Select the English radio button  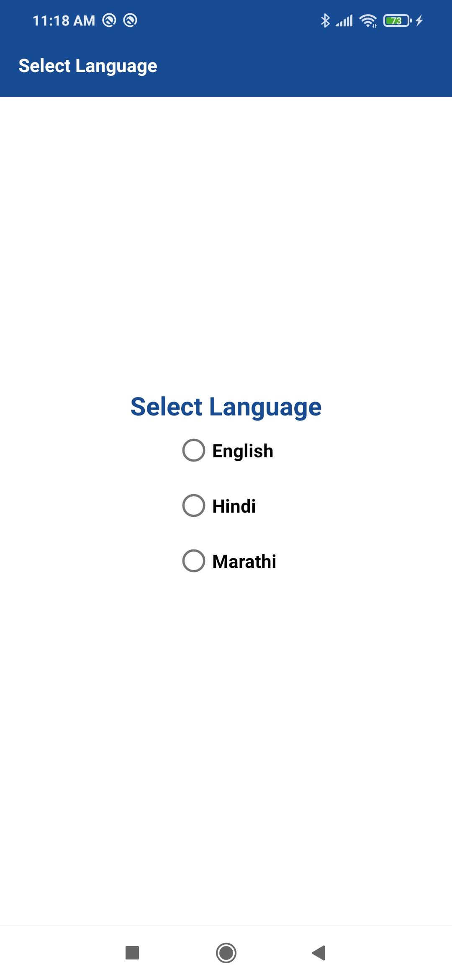coord(194,451)
